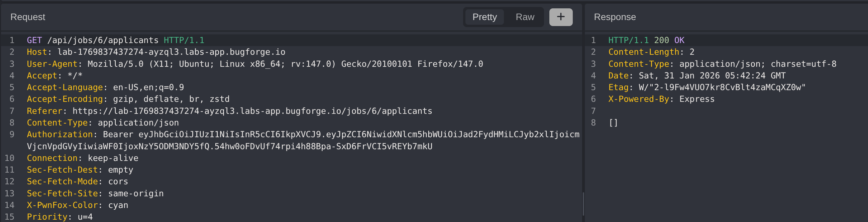Click the empty array response body
The width and height of the screenshot is (868, 222).
click(x=613, y=123)
